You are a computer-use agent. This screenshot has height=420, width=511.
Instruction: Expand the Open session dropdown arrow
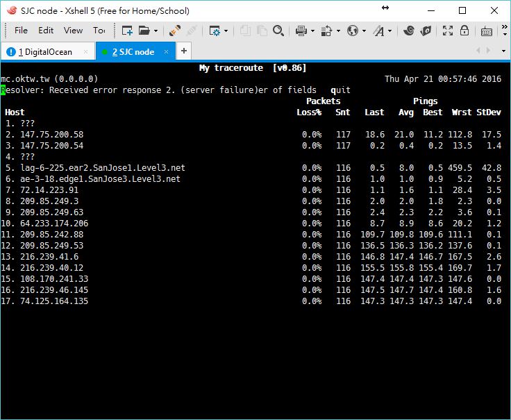(x=156, y=31)
